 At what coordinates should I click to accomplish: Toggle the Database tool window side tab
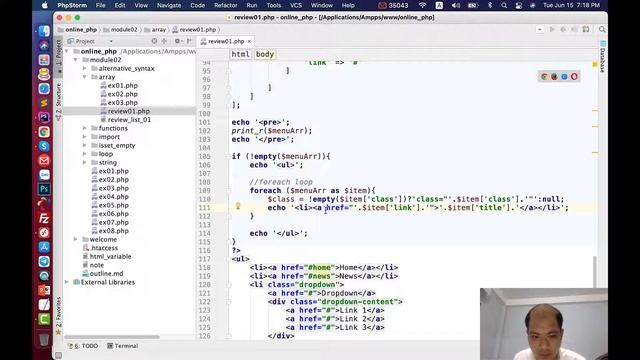602,57
